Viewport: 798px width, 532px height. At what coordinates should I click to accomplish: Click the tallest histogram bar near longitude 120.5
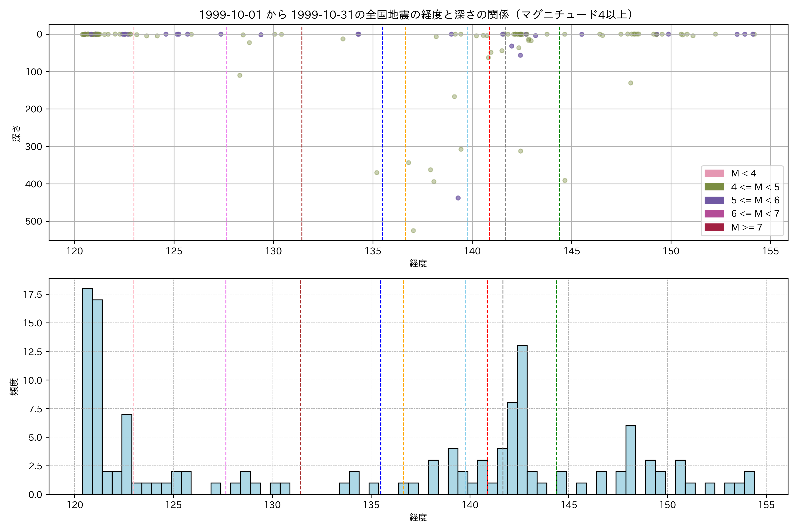point(87,390)
